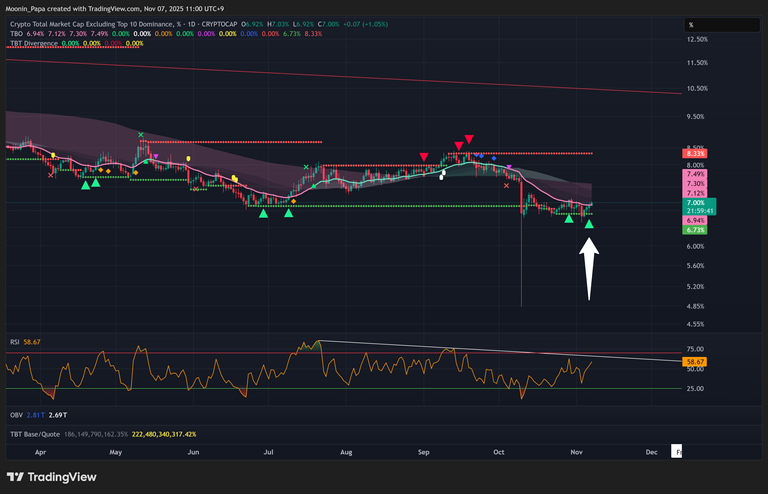Select the OBV indicator legend
The image size is (768, 494).
(13, 411)
